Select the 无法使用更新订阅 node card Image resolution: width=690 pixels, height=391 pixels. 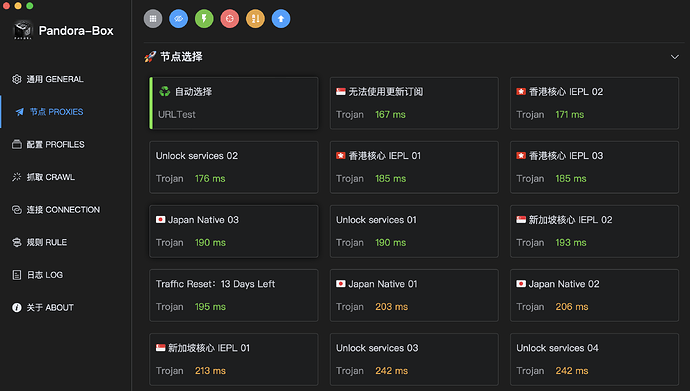pos(414,103)
